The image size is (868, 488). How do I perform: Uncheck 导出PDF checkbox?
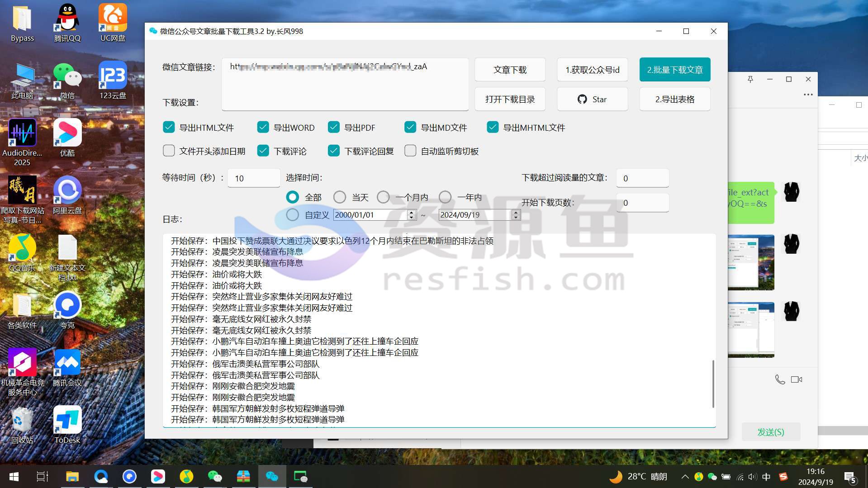click(x=334, y=128)
